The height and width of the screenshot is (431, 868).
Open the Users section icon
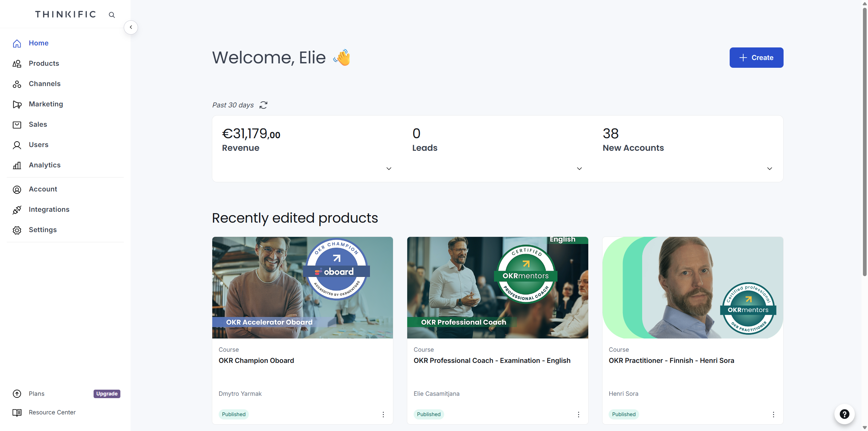[x=17, y=145]
